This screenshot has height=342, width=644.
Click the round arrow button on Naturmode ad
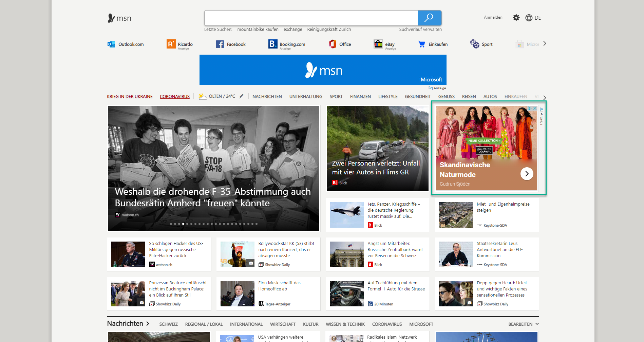pos(527,174)
